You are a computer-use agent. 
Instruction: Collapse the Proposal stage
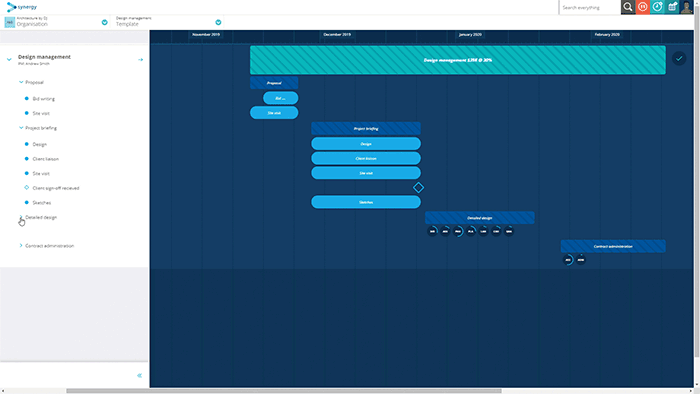(x=21, y=82)
